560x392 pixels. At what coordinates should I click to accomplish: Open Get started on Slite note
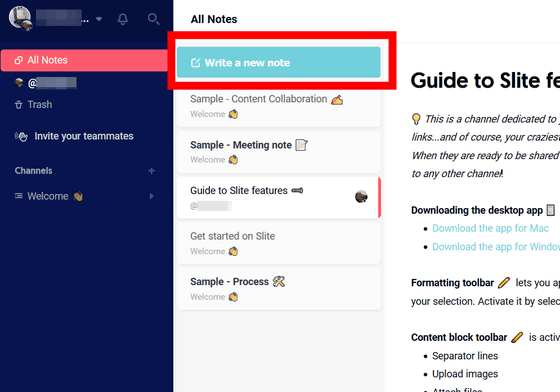coord(279,243)
